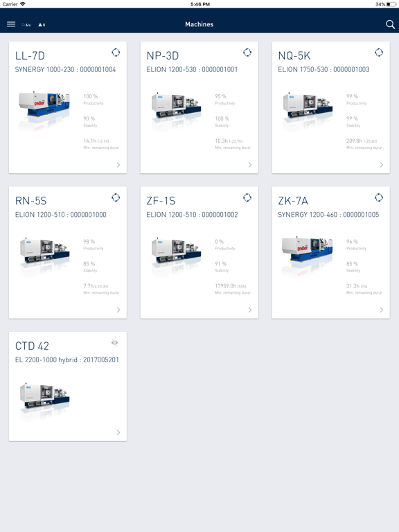Click the 10.3h remaining duration on NP-3D

[229, 141]
